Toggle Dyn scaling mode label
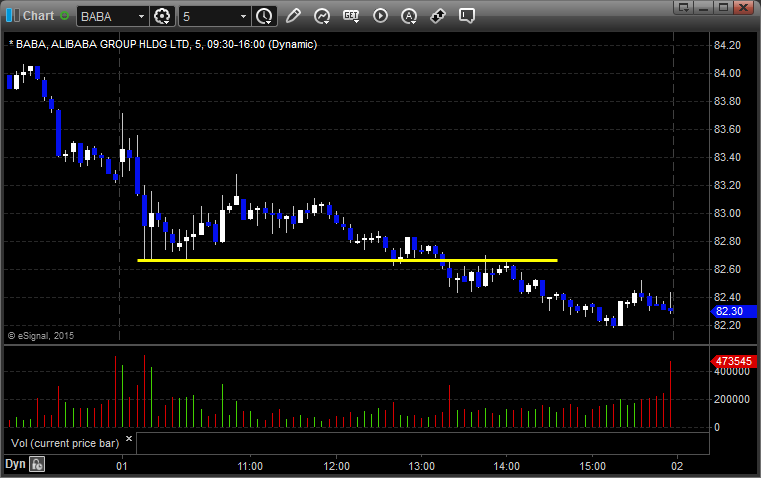 pyautogui.click(x=15, y=464)
